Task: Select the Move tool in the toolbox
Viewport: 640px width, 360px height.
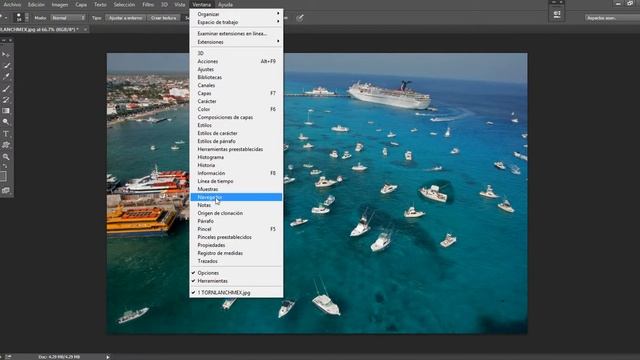Action: (x=6, y=54)
